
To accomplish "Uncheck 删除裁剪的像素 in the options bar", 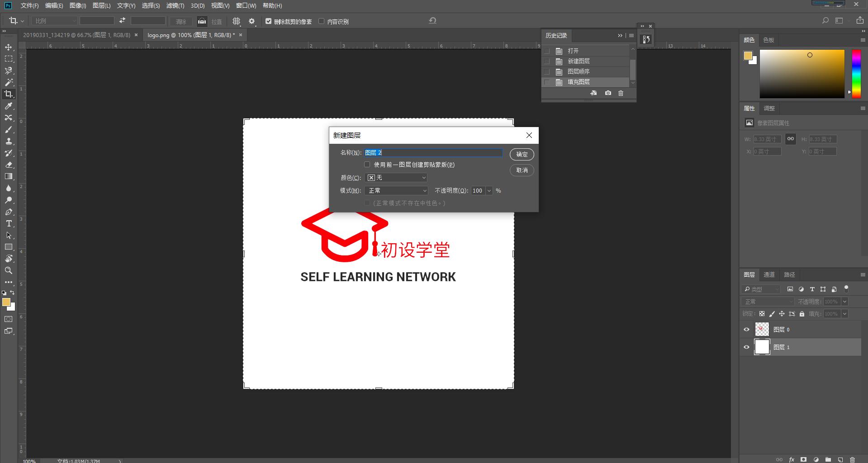I will (x=269, y=21).
